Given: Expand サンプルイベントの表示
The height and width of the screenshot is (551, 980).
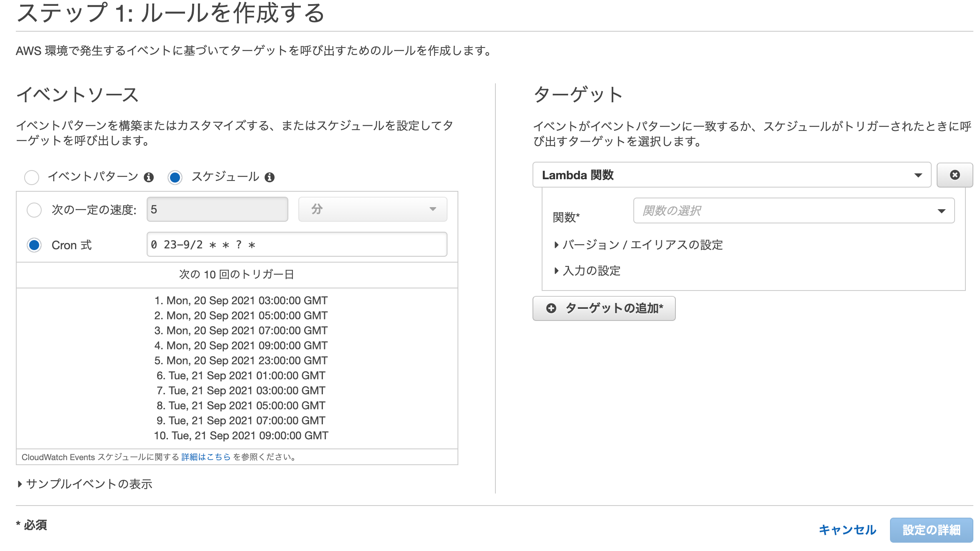Looking at the screenshot, I should [x=85, y=484].
